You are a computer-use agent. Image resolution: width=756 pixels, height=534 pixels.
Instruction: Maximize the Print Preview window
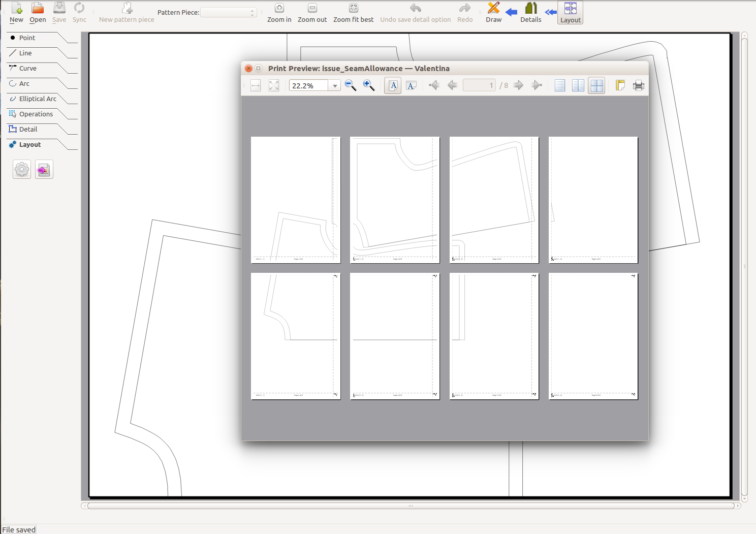click(x=258, y=68)
